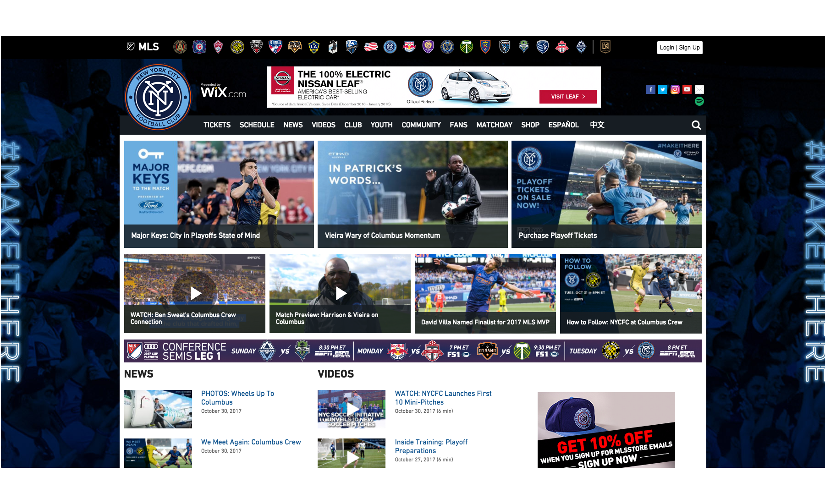Viewport: 825px width, 504px height.
Task: Select the D.C. United crest
Action: point(257,47)
